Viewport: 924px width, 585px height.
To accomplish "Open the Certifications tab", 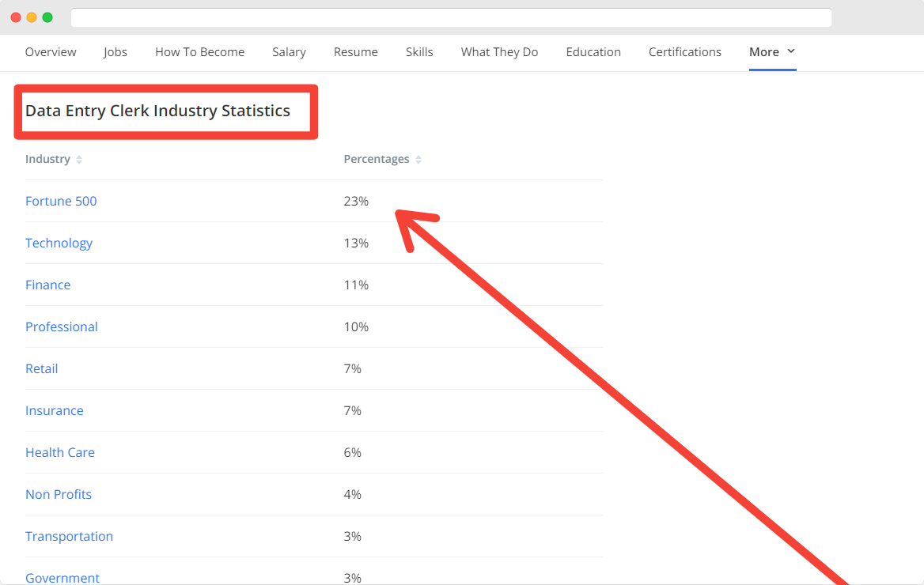I will [x=685, y=52].
